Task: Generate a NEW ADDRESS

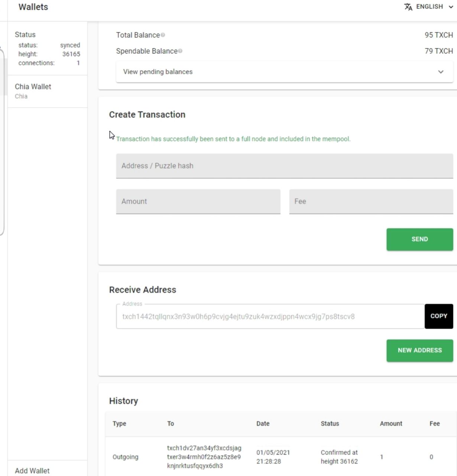Action: click(419, 350)
